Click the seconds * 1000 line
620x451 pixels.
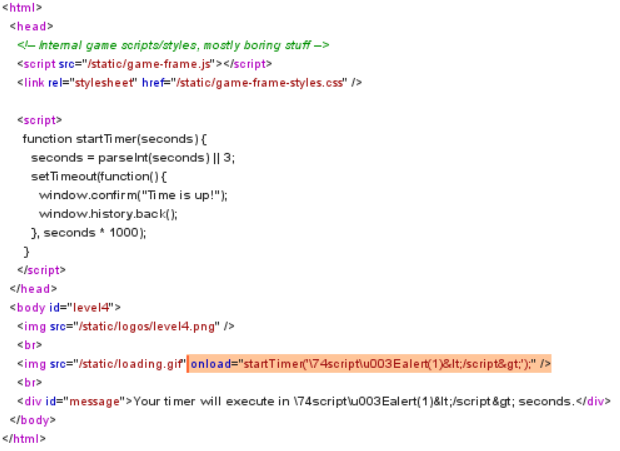pyautogui.click(x=89, y=232)
